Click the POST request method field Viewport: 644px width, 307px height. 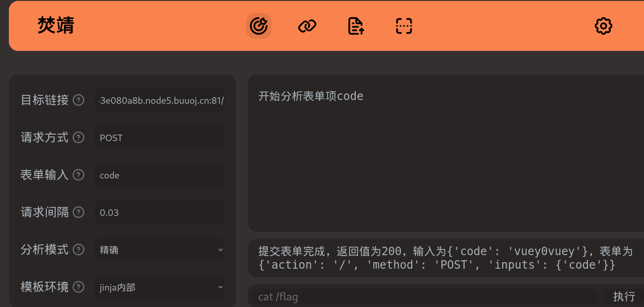159,138
